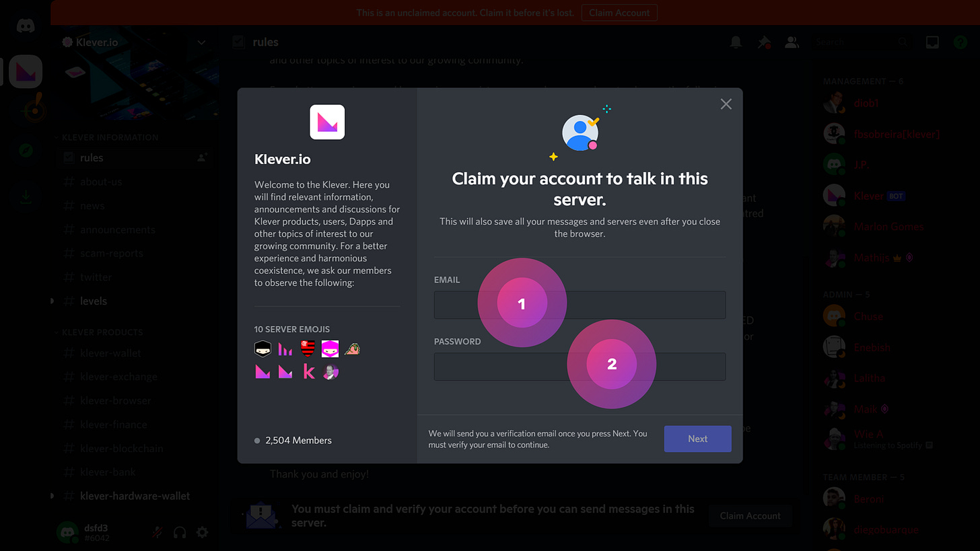Open pinned messages icon
This screenshot has width=980, height=551.
tap(764, 42)
